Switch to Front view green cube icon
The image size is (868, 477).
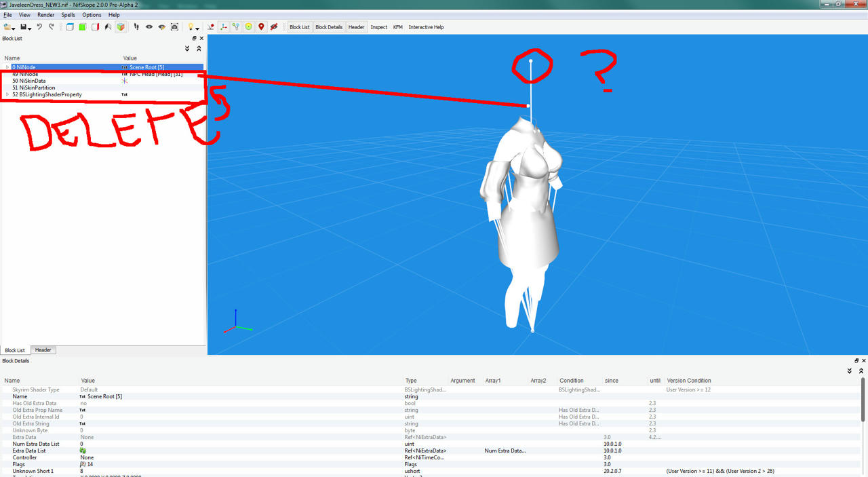tap(82, 27)
